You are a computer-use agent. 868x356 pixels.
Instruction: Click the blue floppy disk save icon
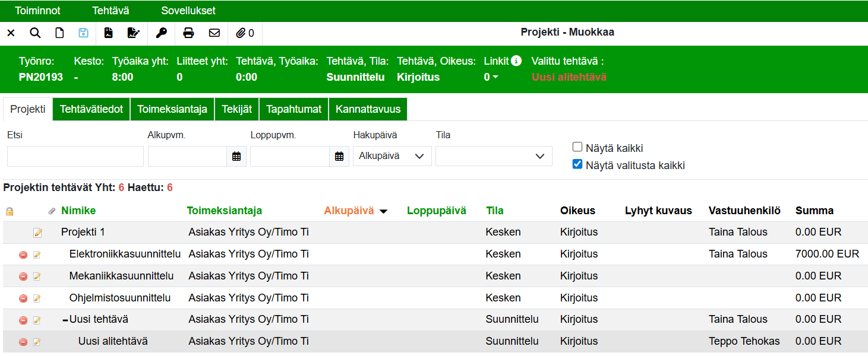coord(83,33)
